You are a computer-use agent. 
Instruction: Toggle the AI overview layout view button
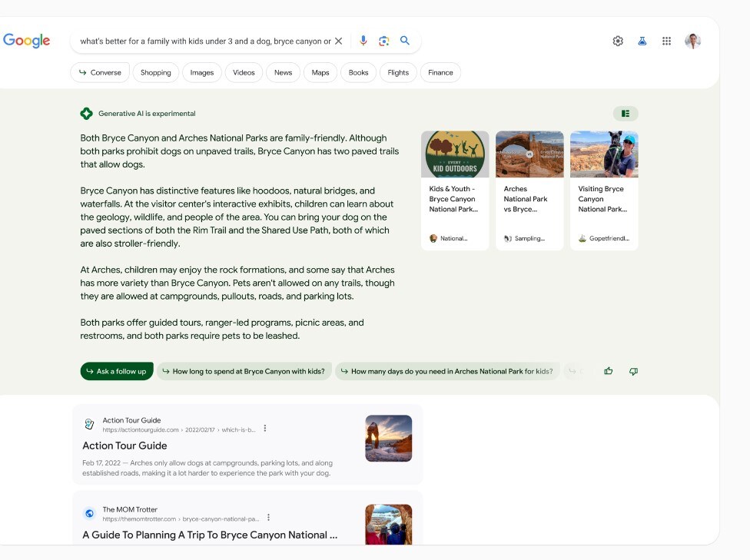(x=626, y=114)
